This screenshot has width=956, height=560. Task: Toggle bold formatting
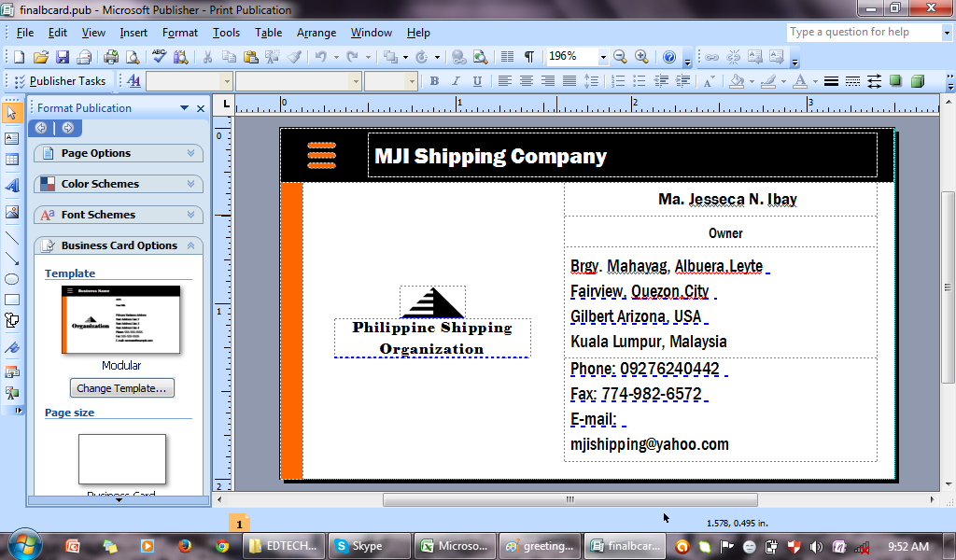(434, 81)
